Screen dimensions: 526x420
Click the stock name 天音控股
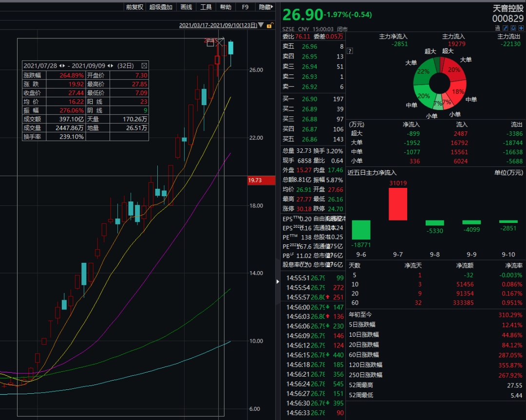coord(508,8)
